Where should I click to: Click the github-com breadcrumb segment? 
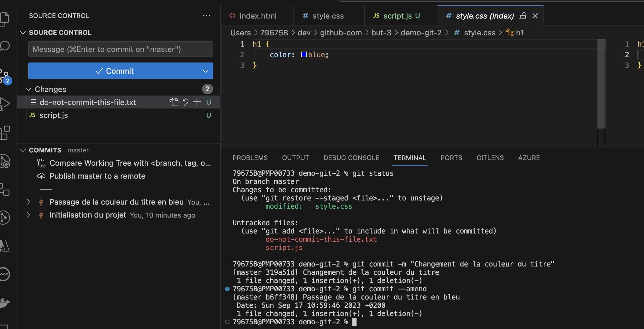tap(341, 33)
